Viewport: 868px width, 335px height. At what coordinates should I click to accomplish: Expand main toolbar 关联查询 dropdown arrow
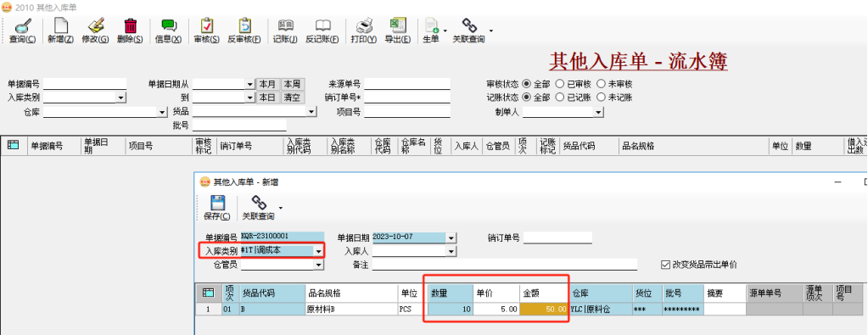click(x=490, y=31)
